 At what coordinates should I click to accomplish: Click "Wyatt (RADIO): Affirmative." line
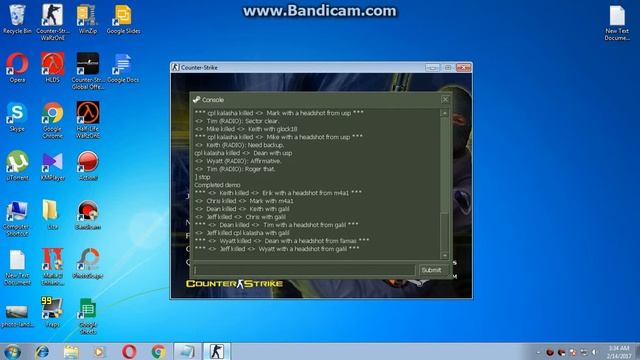[x=238, y=161]
